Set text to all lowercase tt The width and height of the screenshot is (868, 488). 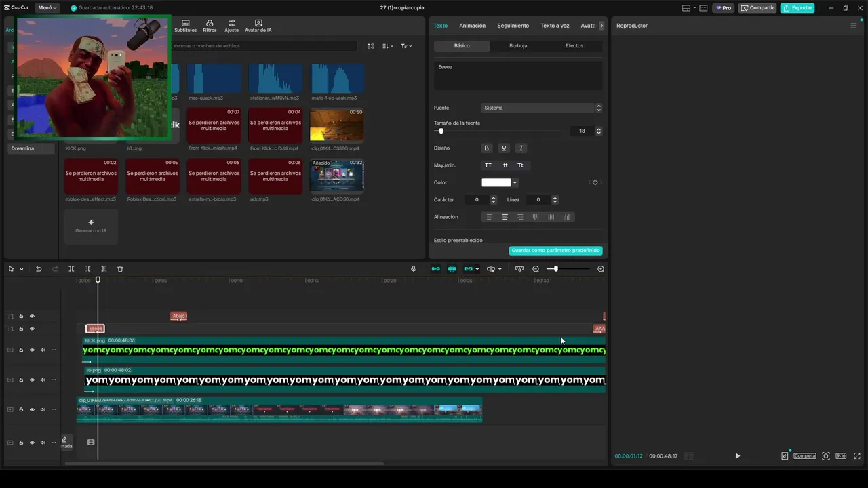pos(505,165)
